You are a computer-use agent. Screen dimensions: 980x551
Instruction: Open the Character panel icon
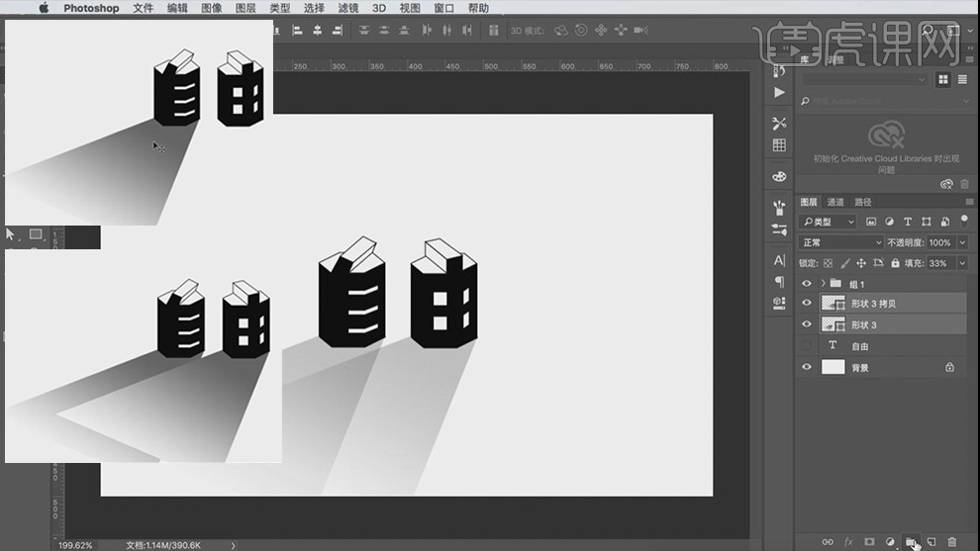pyautogui.click(x=779, y=260)
